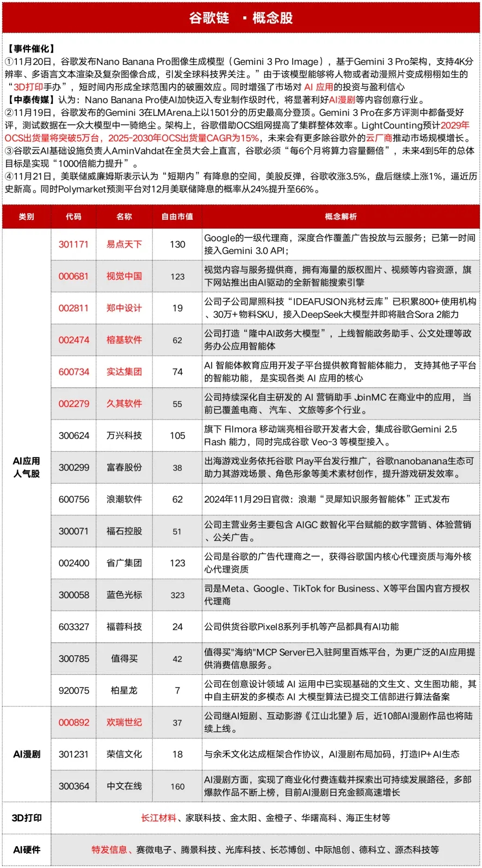Select the 代码 column header
The width and height of the screenshot is (482, 868).
[73, 217]
